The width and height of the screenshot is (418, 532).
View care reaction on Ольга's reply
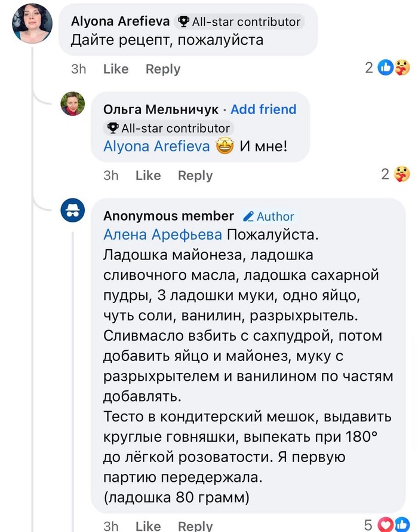point(404,174)
